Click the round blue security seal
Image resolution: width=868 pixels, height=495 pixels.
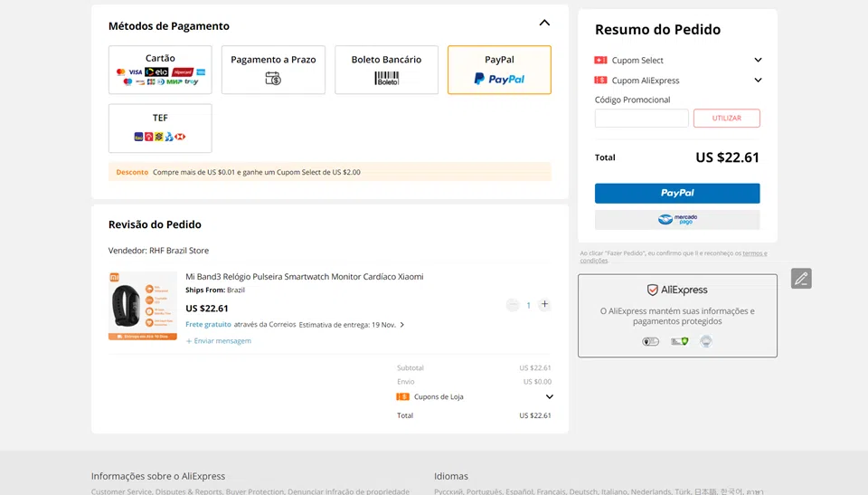pyautogui.click(x=706, y=341)
